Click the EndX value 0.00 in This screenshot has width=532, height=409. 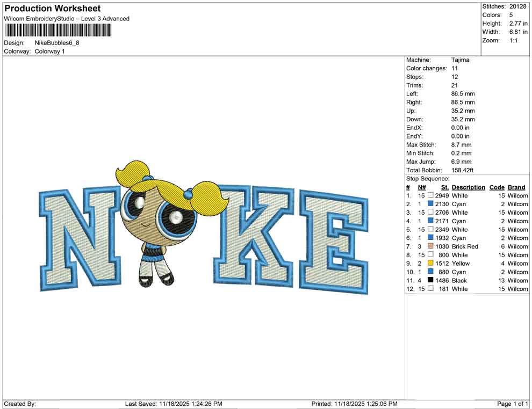coord(461,128)
